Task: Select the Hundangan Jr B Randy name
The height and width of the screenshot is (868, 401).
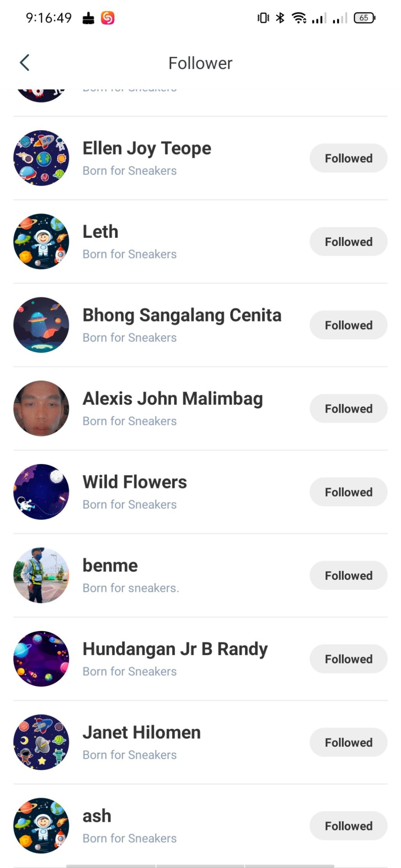Action: [175, 649]
